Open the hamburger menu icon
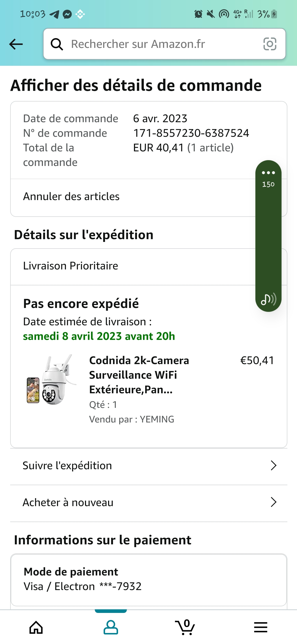This screenshot has height=644, width=297. point(260,627)
